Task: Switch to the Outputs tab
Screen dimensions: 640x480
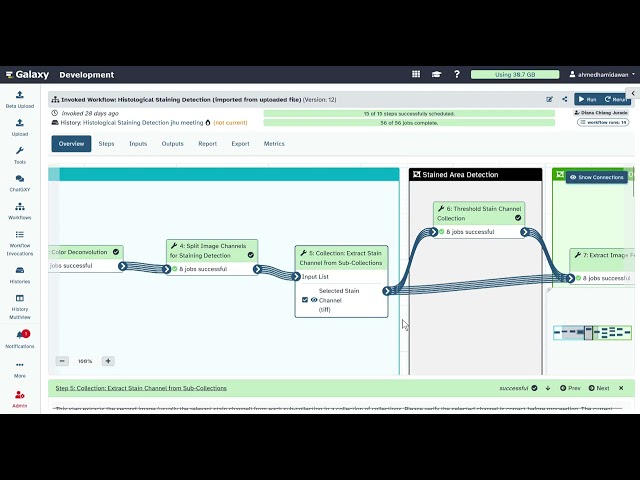Action: coord(173,144)
